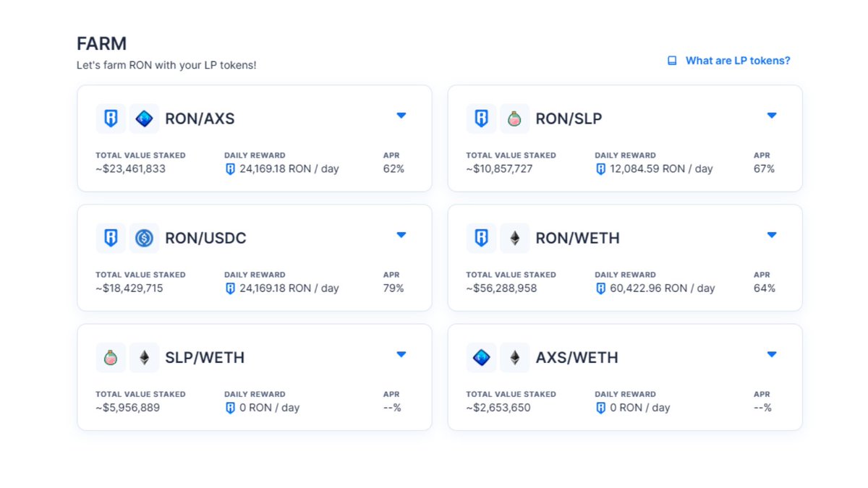Open the 'What are LP tokens?' link
The height and width of the screenshot is (488, 868).
tap(738, 61)
